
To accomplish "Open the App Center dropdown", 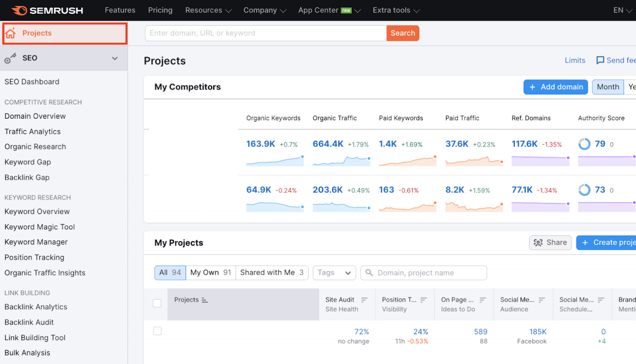I will point(329,10).
